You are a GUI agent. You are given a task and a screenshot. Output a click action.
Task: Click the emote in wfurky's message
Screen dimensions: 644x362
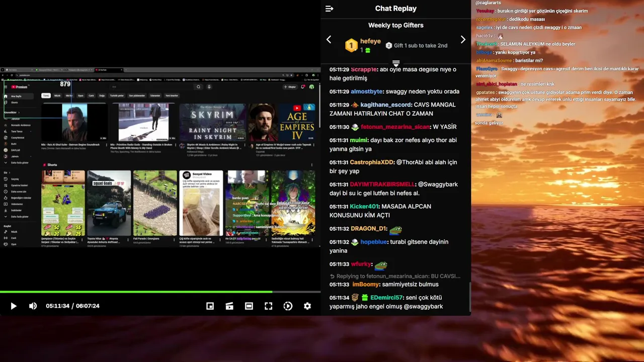pyautogui.click(x=381, y=265)
